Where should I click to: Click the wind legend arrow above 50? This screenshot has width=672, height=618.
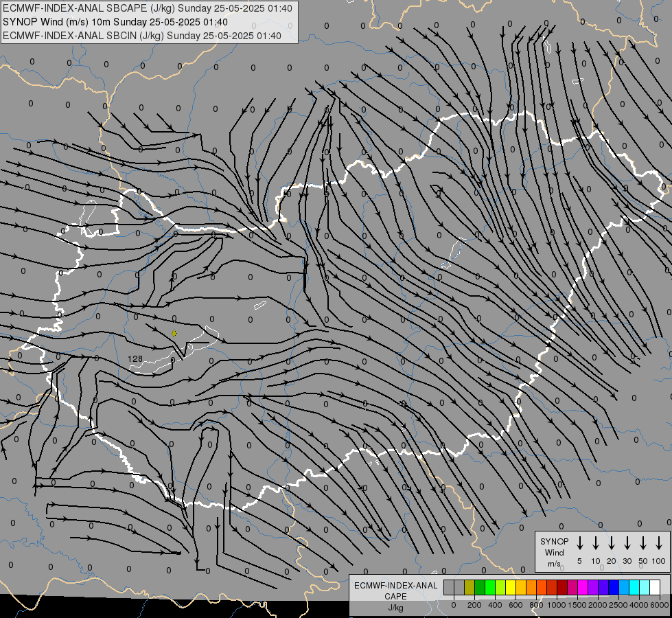[643, 543]
